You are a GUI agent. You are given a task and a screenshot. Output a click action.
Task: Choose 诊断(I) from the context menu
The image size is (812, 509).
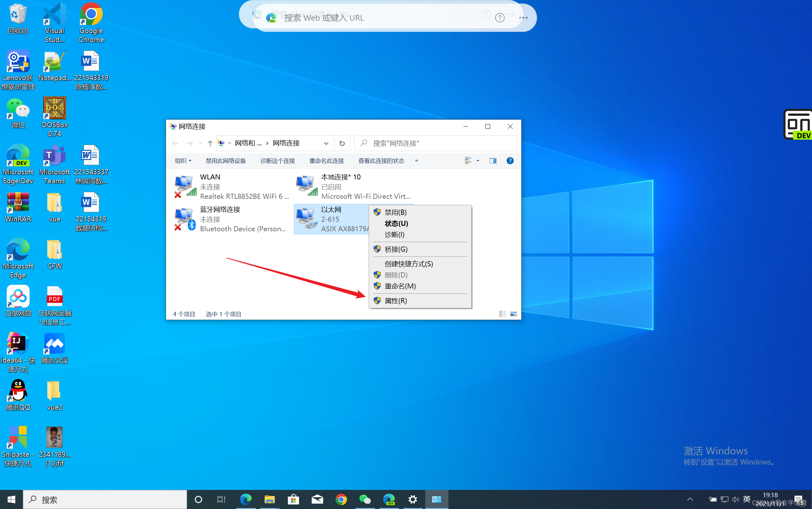[x=420, y=235]
